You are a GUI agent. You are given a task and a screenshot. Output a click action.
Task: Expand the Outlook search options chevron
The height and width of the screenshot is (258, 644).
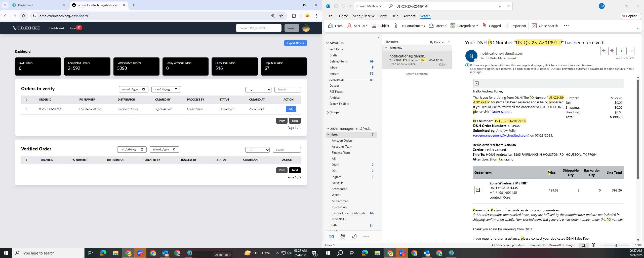pos(500,6)
